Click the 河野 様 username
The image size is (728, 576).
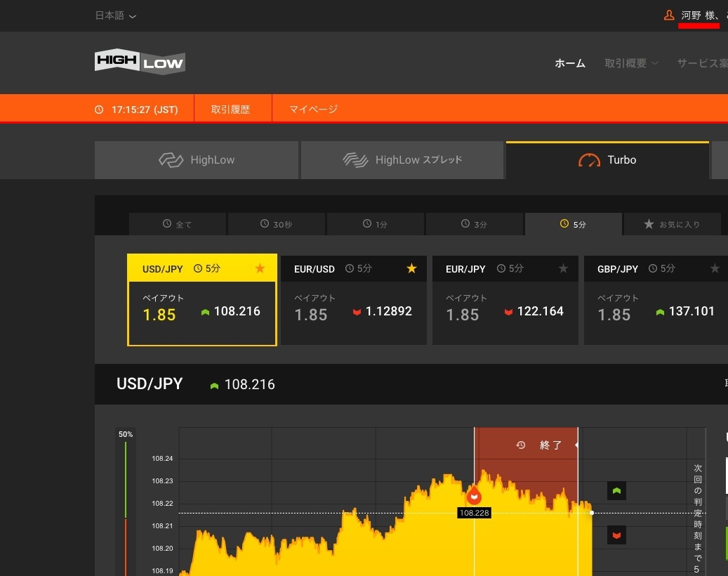(x=699, y=15)
